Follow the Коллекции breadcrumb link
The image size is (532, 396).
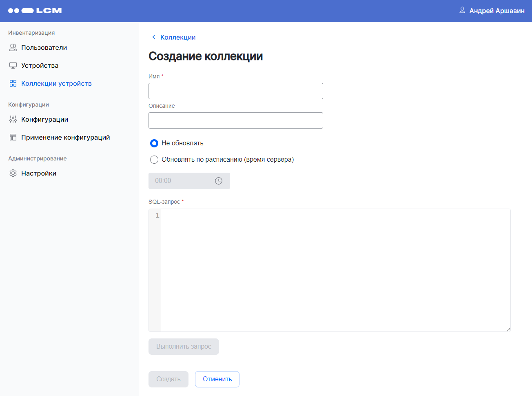(178, 37)
